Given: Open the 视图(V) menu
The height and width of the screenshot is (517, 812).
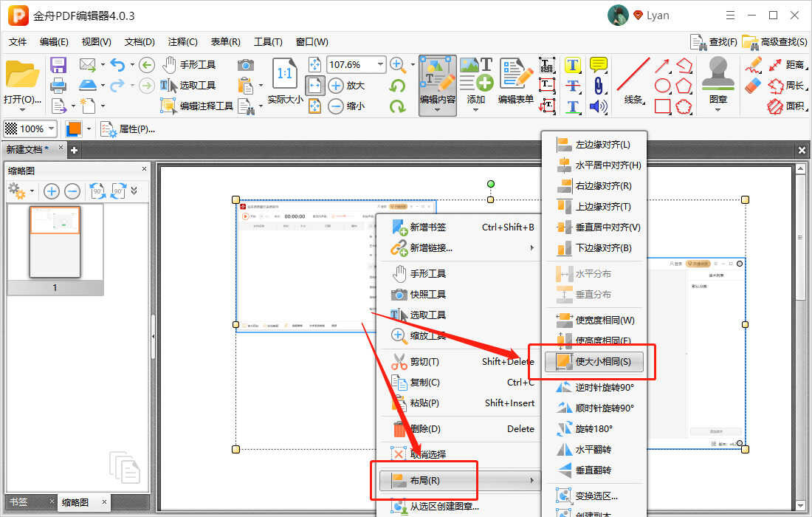Looking at the screenshot, I should point(96,42).
